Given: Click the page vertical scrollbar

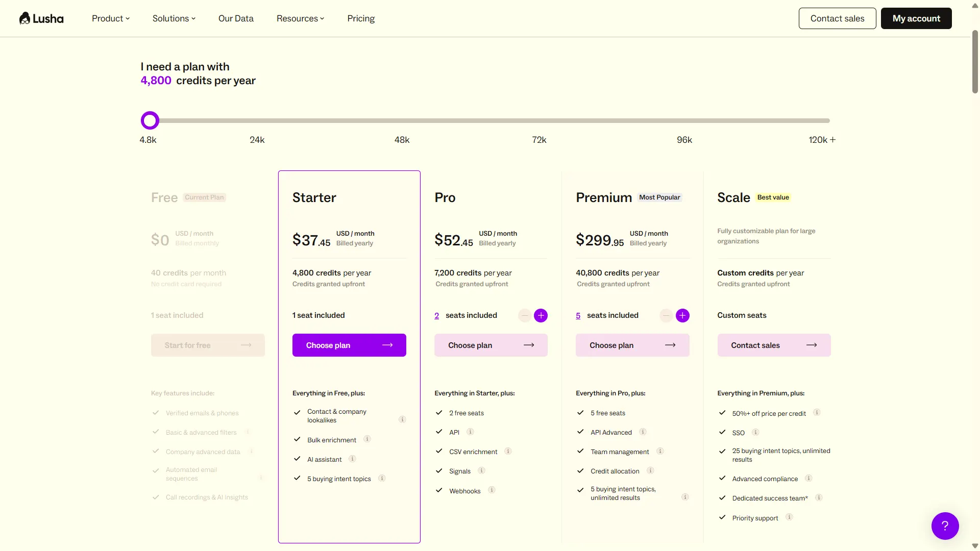Looking at the screenshot, I should coord(975,61).
